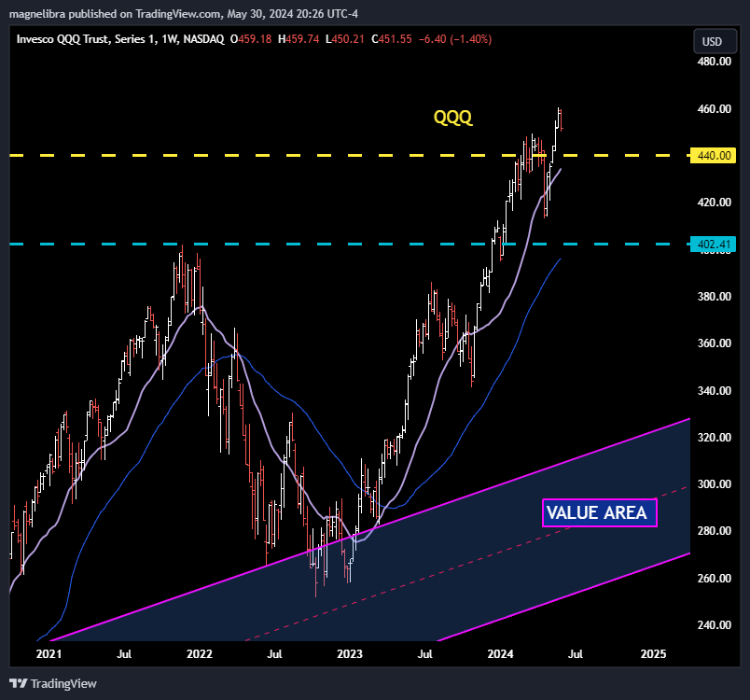Viewport: 750px width, 700px height.
Task: Click the 2024 time axis label
Action: pos(500,653)
